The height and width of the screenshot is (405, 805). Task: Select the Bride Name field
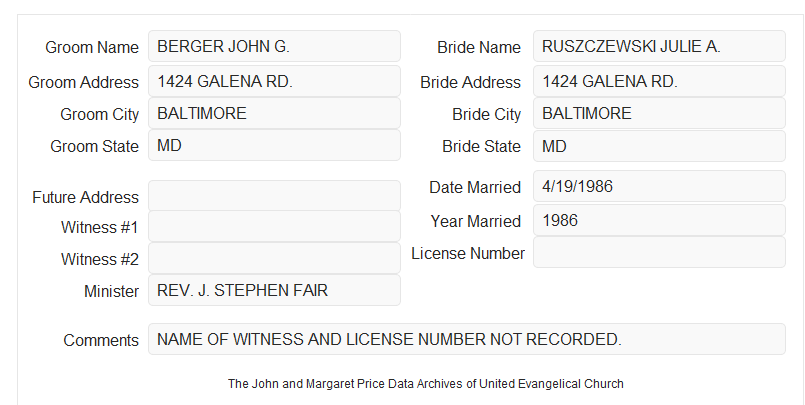659,46
